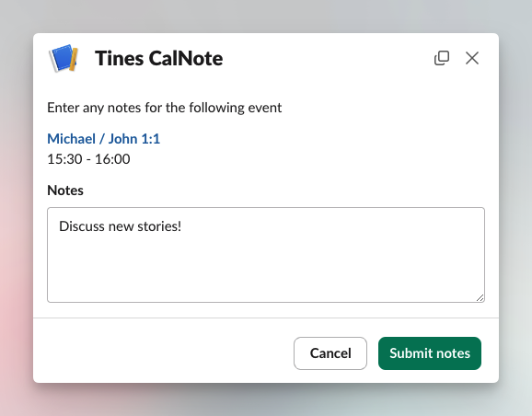The image size is (532, 416).
Task: Click the divider line above the buttons
Action: (x=266, y=318)
